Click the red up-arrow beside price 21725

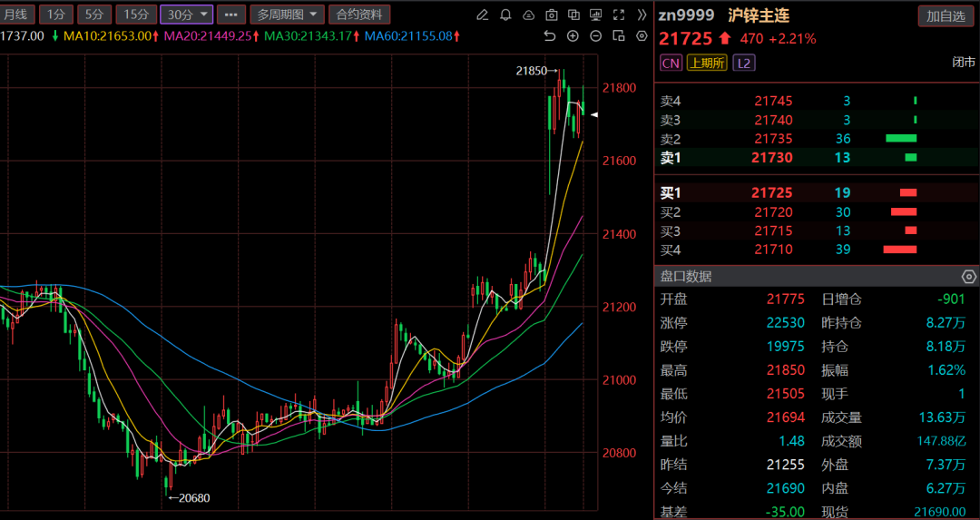click(725, 39)
